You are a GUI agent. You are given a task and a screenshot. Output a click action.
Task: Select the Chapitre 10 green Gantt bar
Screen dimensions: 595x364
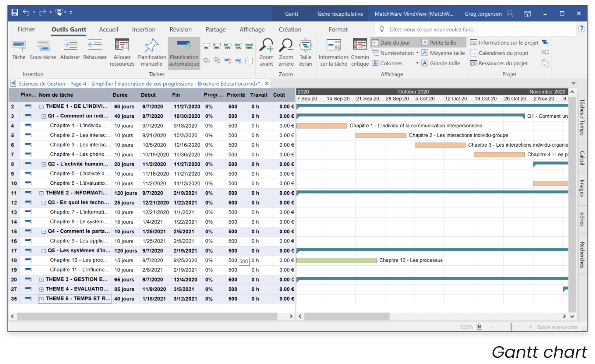point(336,260)
